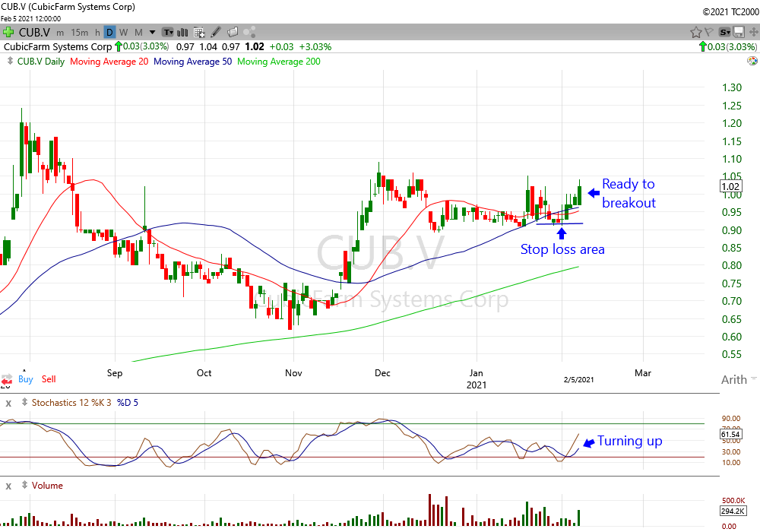Switch to the 1-minute (m) timeframe
Image resolution: width=760 pixels, height=532 pixels.
[x=60, y=33]
